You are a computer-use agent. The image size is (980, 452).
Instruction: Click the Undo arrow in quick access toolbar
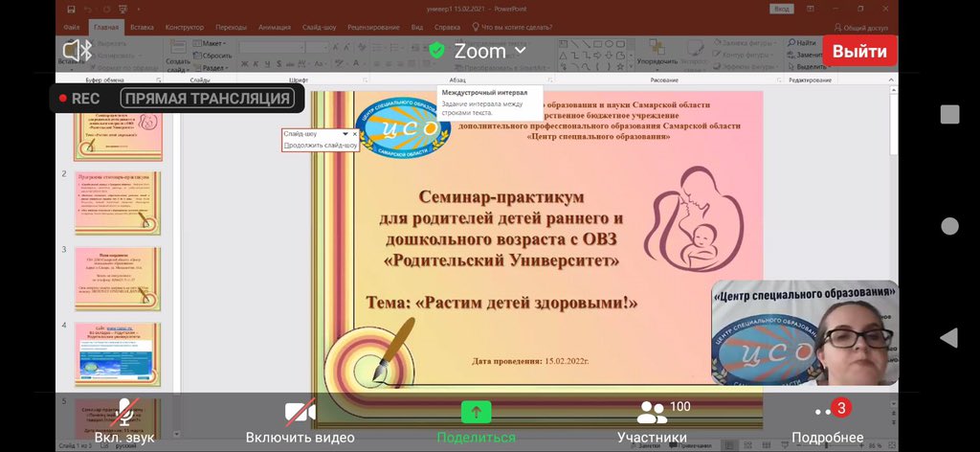coord(88,10)
